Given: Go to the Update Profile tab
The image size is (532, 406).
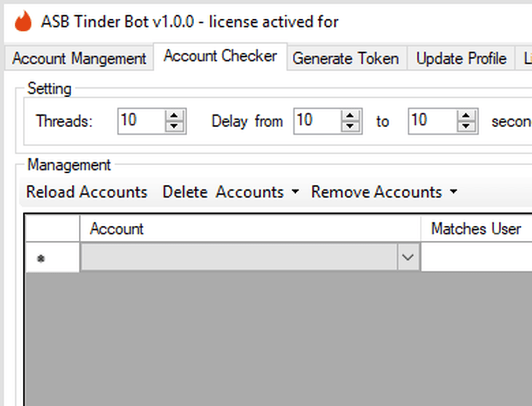Looking at the screenshot, I should tap(461, 58).
